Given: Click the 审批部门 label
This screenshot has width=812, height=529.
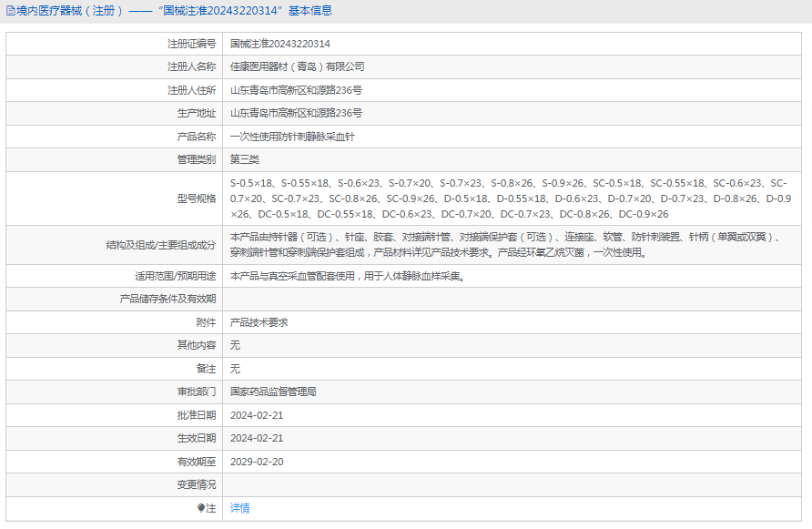Looking at the screenshot, I should click(197, 392).
